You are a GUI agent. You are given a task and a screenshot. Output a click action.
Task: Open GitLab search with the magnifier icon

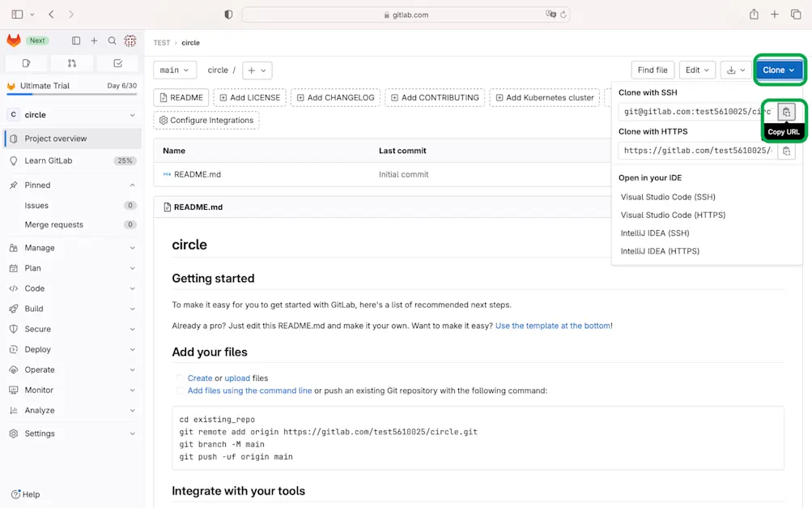point(111,40)
